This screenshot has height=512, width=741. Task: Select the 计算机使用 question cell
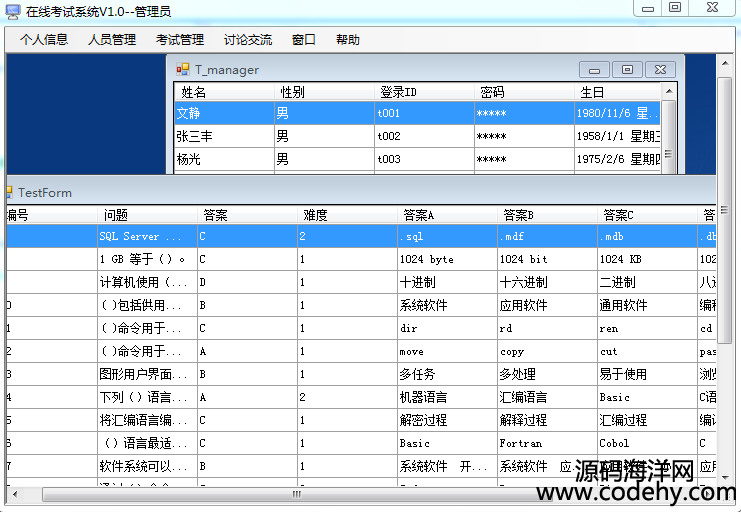click(x=147, y=282)
